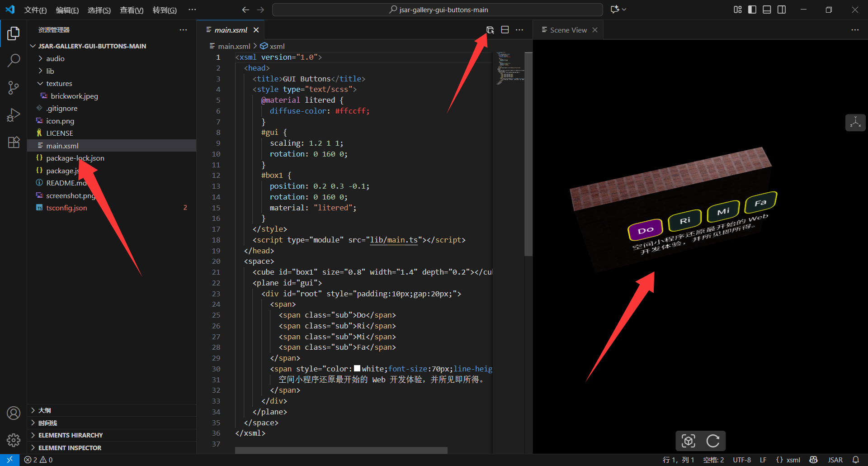The width and height of the screenshot is (868, 466).
Task: Open the 选择(S) menu
Action: click(99, 10)
